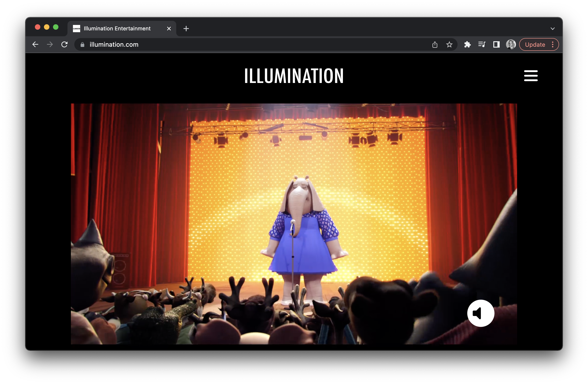Minimize the window with the yellow button
Image resolution: width=588 pixels, height=384 pixels.
47,27
